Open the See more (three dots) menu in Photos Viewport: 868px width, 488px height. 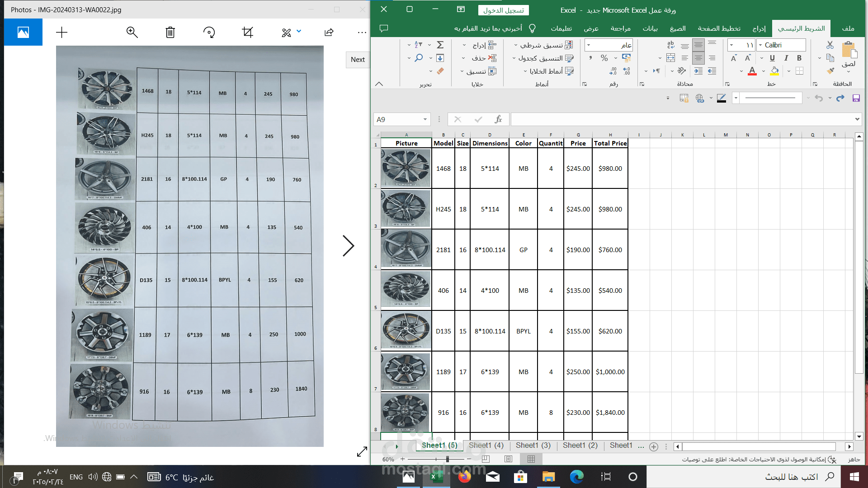pos(362,33)
